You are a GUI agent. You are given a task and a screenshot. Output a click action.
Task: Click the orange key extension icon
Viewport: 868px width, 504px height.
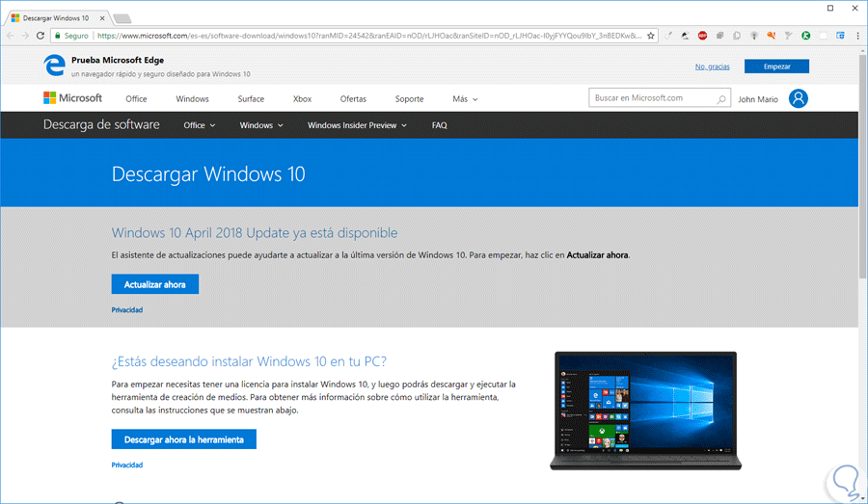tap(772, 36)
